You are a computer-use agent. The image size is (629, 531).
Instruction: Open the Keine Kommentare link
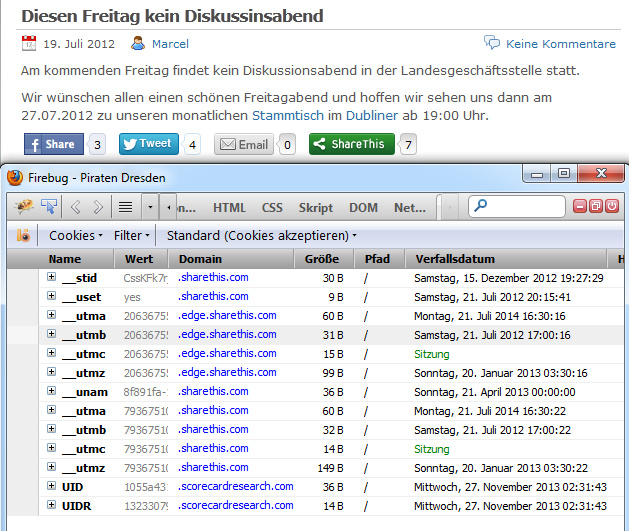[561, 44]
